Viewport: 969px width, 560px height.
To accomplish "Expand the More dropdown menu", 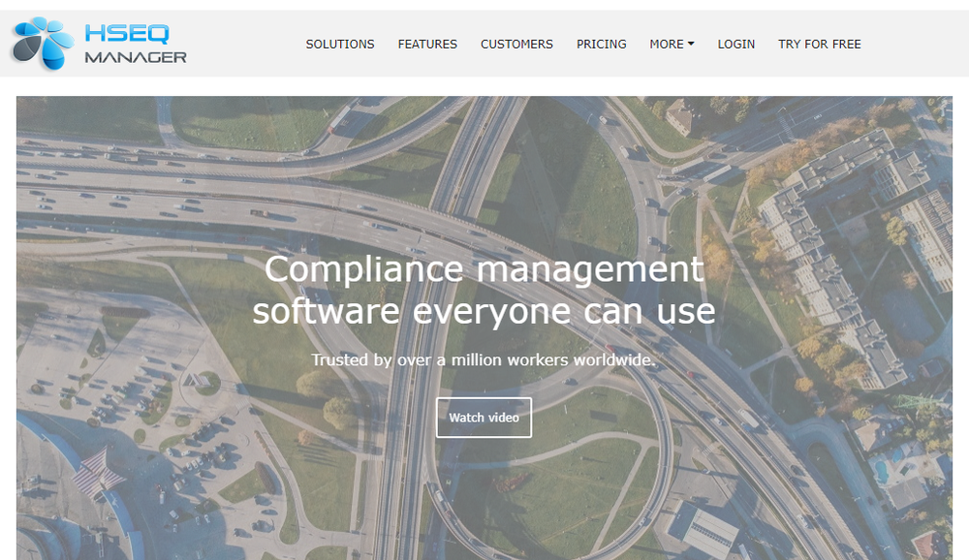I will point(672,44).
